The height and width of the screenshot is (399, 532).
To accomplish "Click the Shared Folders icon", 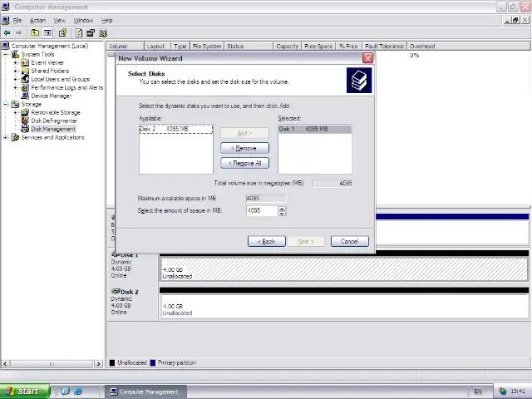I will pyautogui.click(x=25, y=71).
